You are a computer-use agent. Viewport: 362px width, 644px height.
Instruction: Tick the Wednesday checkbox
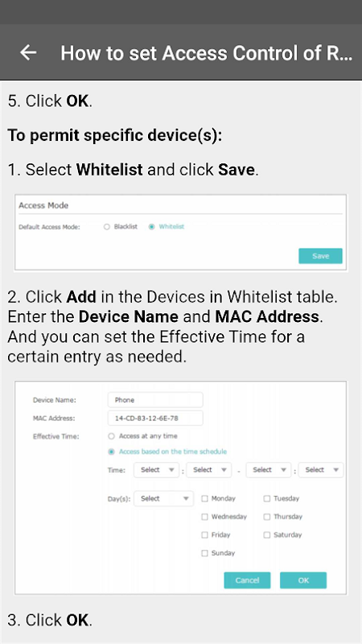pos(205,517)
